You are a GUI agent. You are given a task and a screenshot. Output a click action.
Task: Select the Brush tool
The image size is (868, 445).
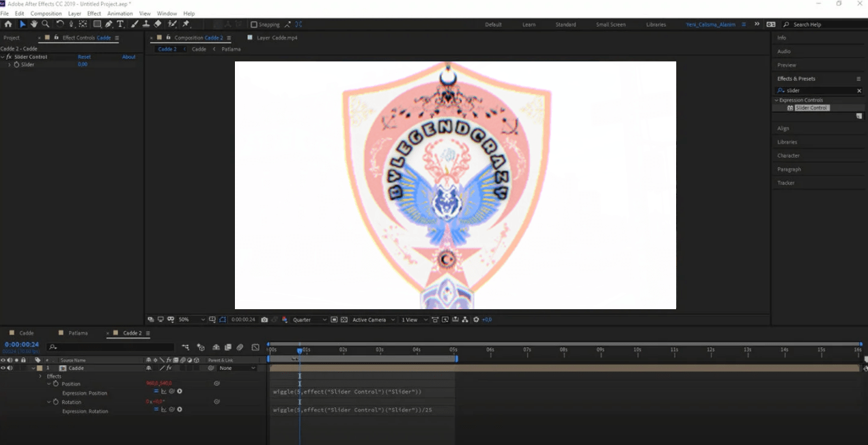(x=135, y=24)
